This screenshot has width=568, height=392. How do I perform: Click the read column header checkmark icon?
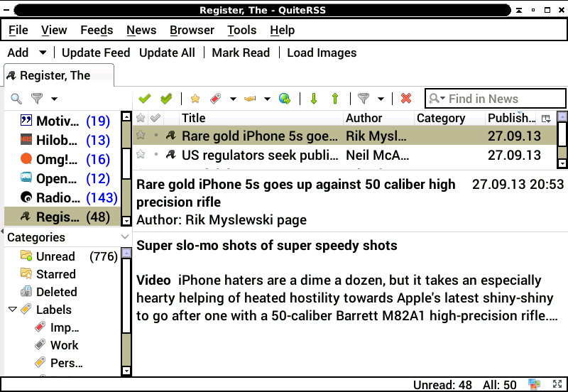(x=155, y=118)
